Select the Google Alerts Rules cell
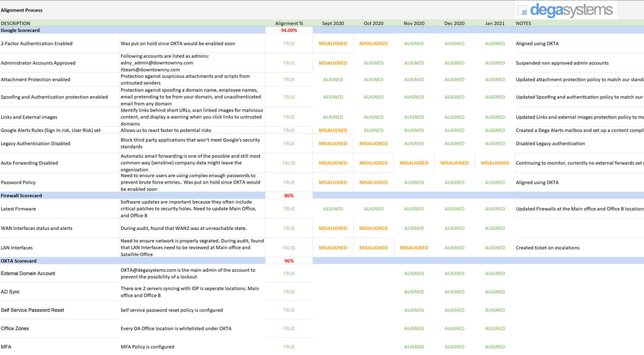Image resolution: width=644 pixels, height=355 pixels. pos(59,130)
